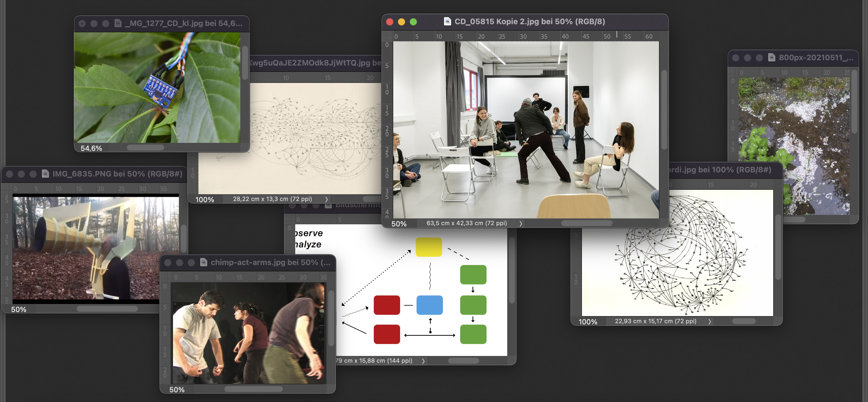Viewport: 868px width, 402px height.
Task: Close the IMG_6835.PNG window
Action: (9, 174)
